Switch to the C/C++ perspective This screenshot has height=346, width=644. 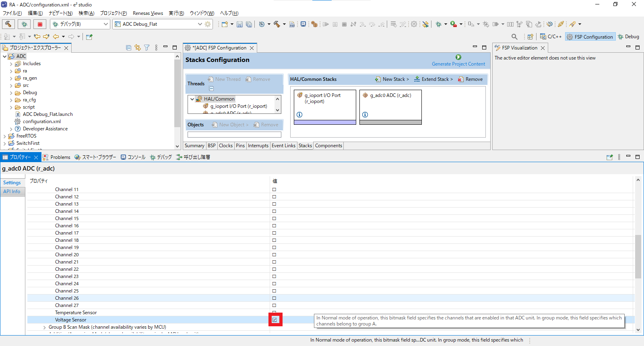pyautogui.click(x=551, y=37)
